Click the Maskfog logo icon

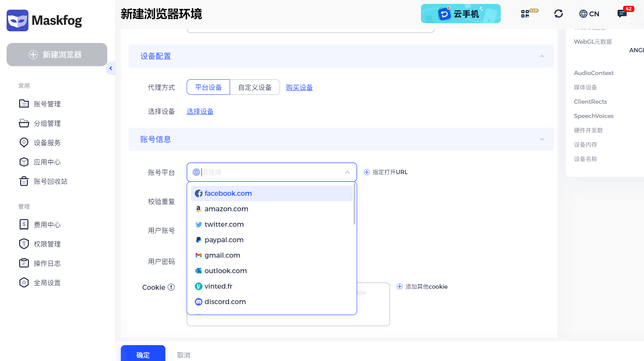tap(17, 21)
